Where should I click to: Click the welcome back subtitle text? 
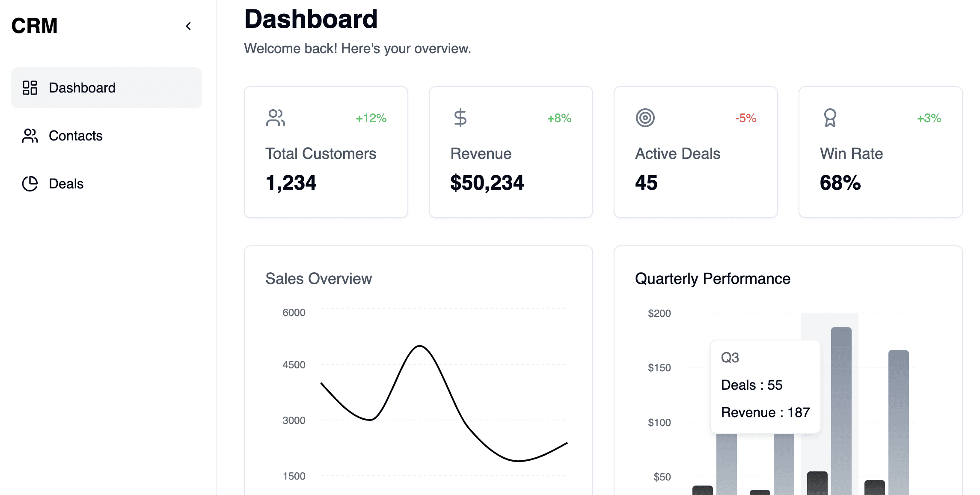pos(357,48)
